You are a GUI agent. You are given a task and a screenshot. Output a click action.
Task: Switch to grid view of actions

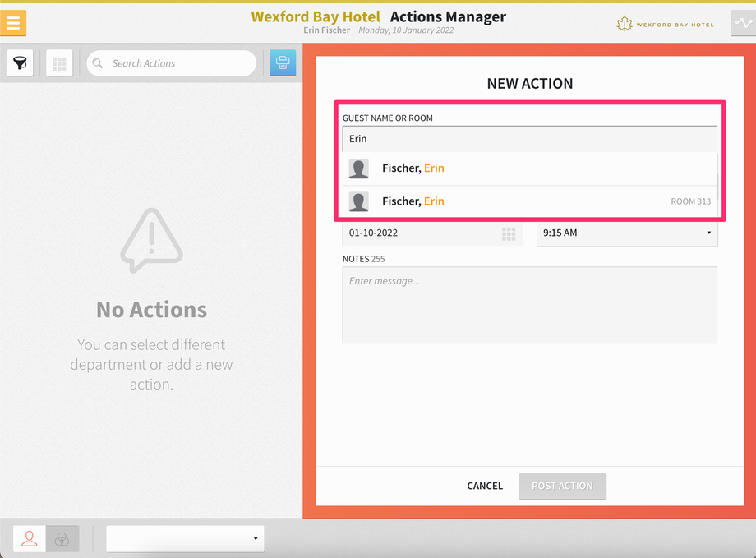click(59, 62)
